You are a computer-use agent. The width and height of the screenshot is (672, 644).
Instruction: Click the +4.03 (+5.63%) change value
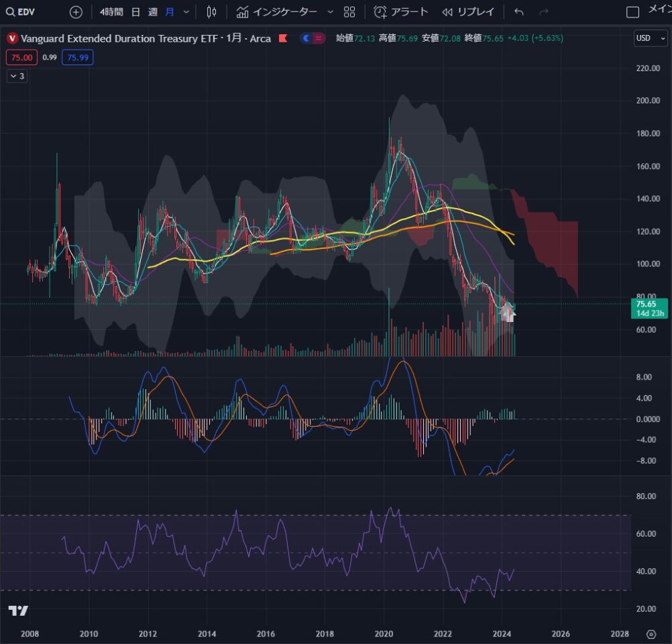pyautogui.click(x=535, y=38)
